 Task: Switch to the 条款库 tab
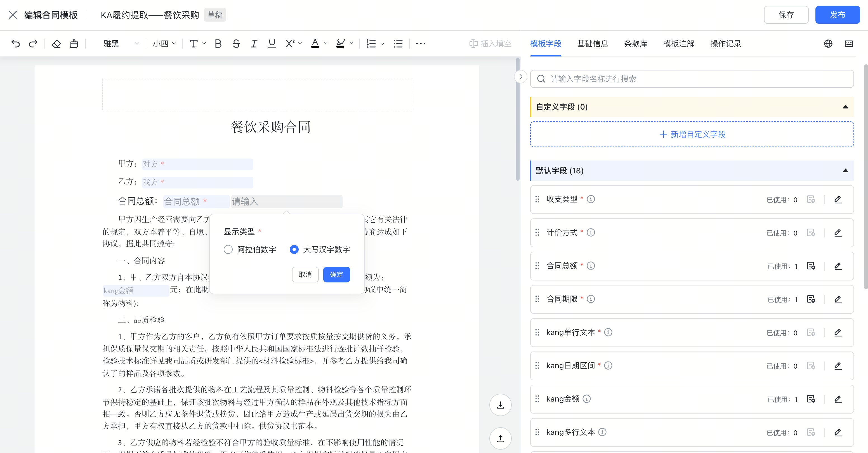click(636, 43)
